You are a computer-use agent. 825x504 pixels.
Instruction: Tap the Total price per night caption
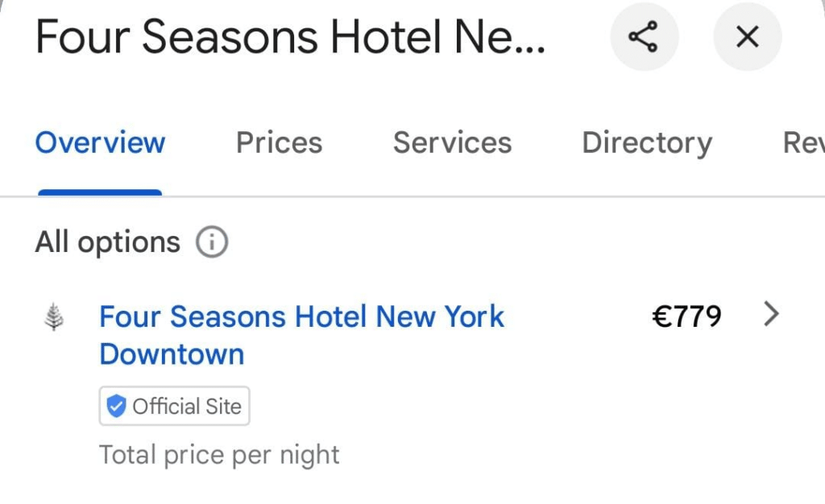pyautogui.click(x=219, y=455)
